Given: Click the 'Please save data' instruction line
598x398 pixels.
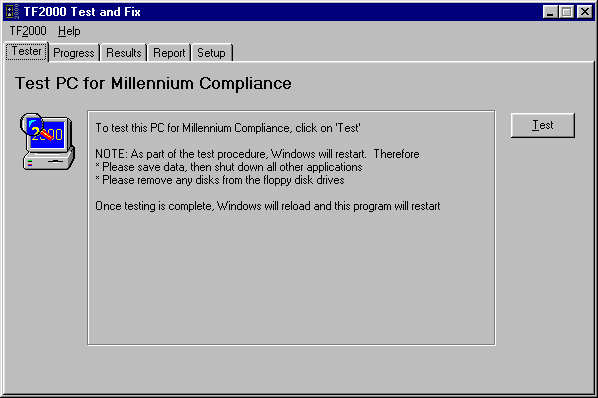Looking at the screenshot, I should 228,167.
